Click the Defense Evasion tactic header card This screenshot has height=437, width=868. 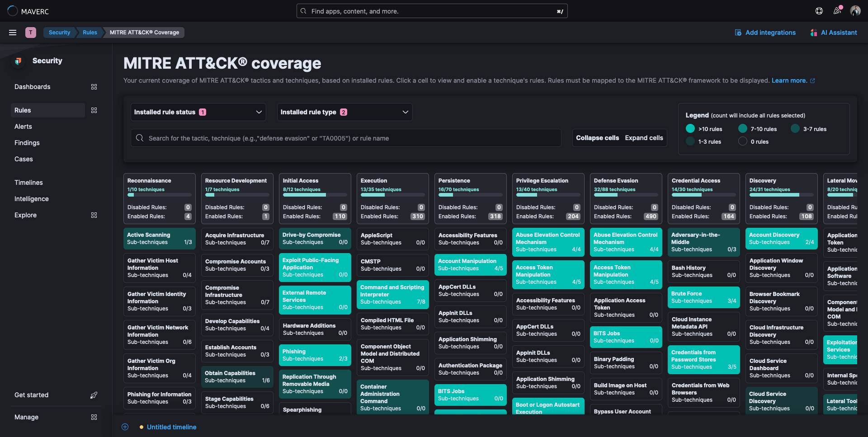(x=626, y=198)
